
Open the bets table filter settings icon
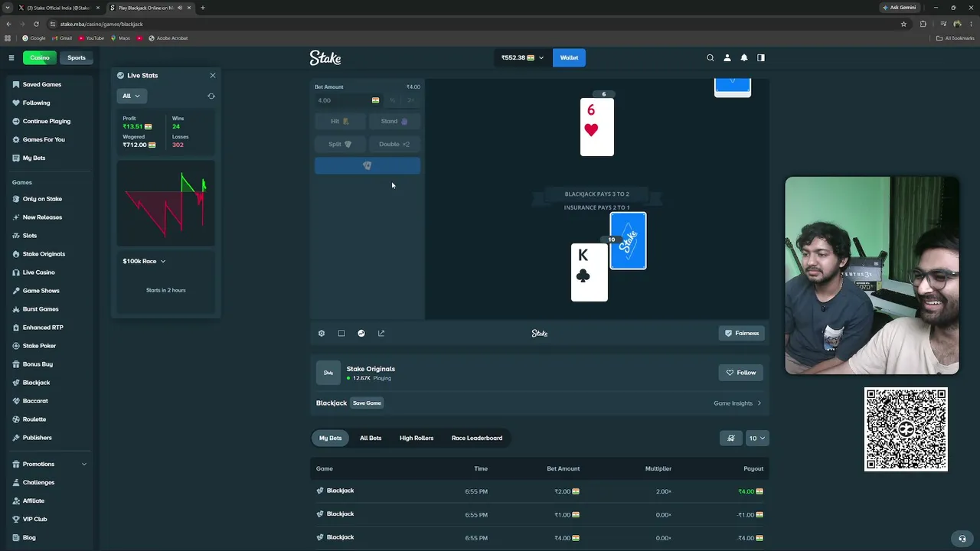(731, 438)
